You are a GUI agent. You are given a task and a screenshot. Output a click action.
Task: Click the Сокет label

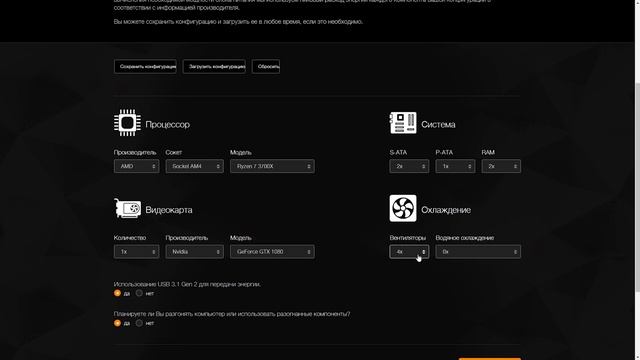[x=173, y=152]
